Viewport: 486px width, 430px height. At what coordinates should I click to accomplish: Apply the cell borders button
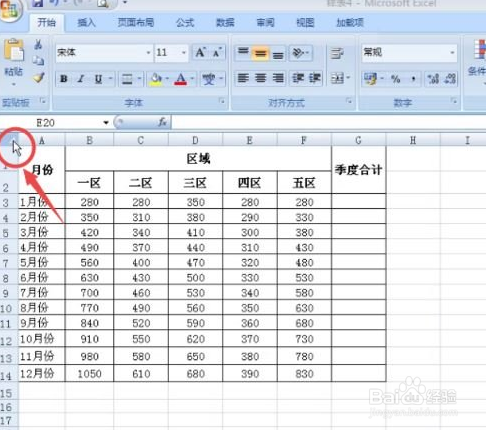127,79
